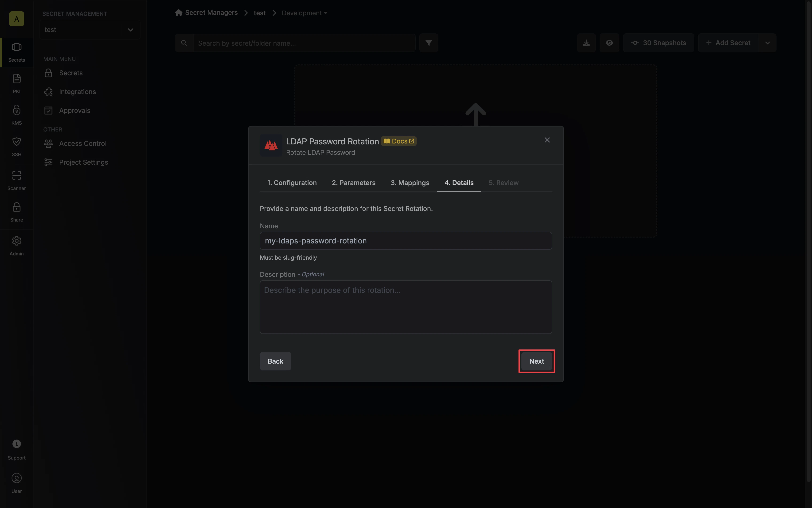Click the Next button
This screenshot has width=812, height=508.
click(537, 361)
